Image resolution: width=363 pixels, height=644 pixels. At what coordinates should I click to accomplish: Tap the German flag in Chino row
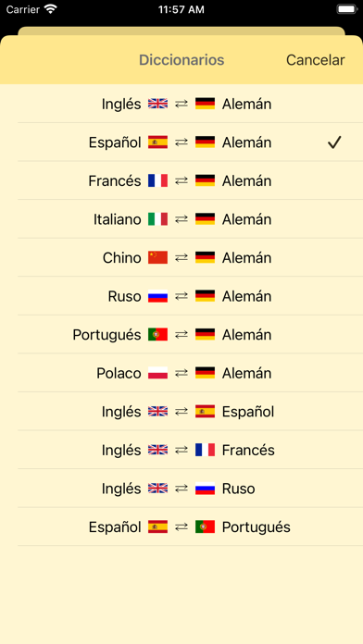click(206, 257)
